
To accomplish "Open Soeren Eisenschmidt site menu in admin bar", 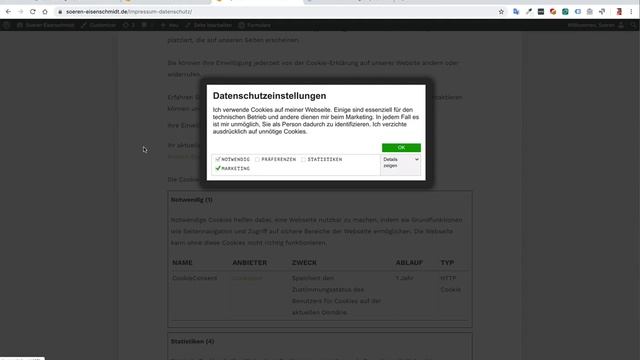I will tap(46, 25).
